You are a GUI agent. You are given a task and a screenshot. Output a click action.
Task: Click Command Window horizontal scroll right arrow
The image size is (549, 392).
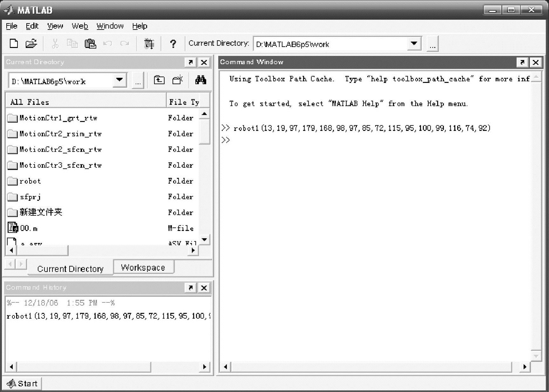click(525, 367)
